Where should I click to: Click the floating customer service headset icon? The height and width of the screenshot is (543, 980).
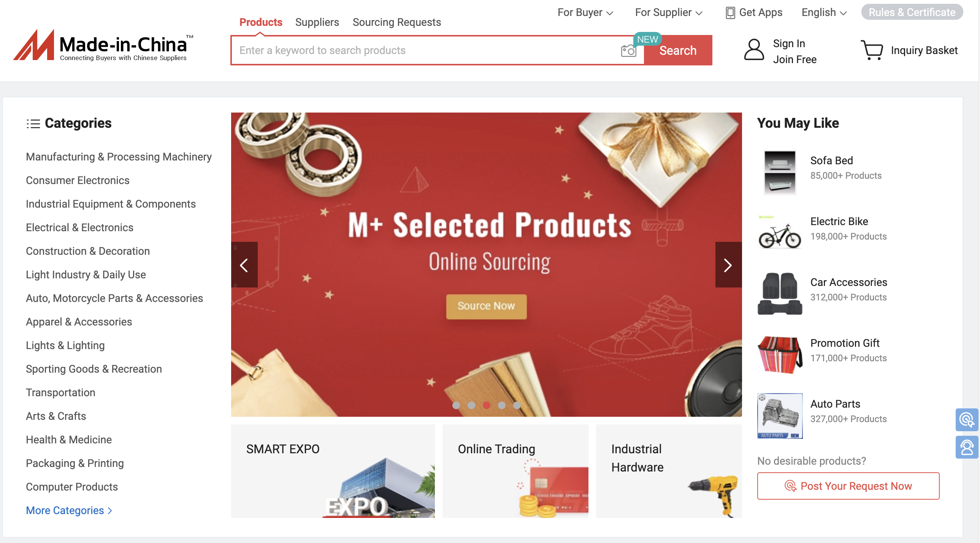point(967,447)
